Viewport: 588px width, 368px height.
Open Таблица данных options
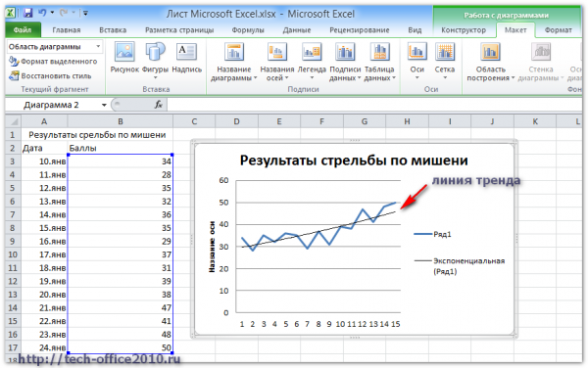[379, 62]
